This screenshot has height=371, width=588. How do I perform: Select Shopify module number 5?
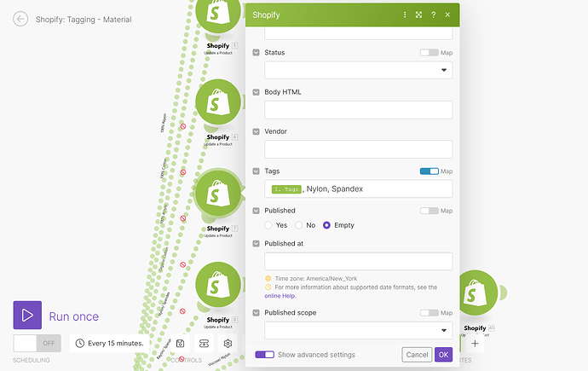point(218,13)
